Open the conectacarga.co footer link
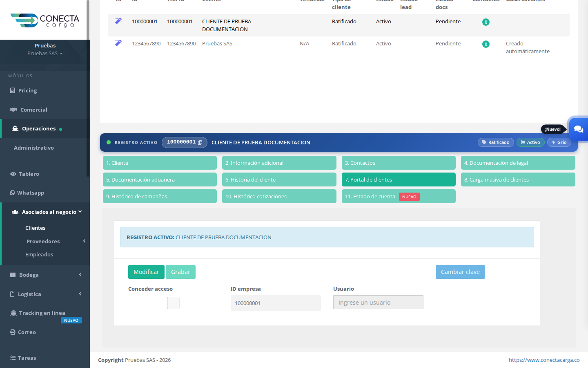The image size is (588, 368). (x=544, y=360)
